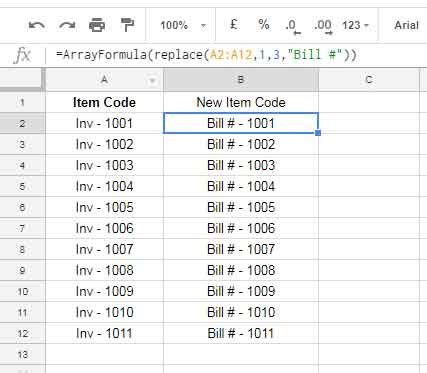Click the Print icon
Viewport: 427px width, 373px height.
tap(97, 25)
